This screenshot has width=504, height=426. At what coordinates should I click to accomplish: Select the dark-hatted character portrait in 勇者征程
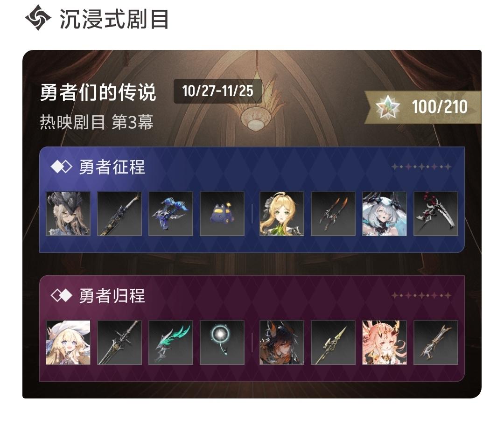click(68, 214)
